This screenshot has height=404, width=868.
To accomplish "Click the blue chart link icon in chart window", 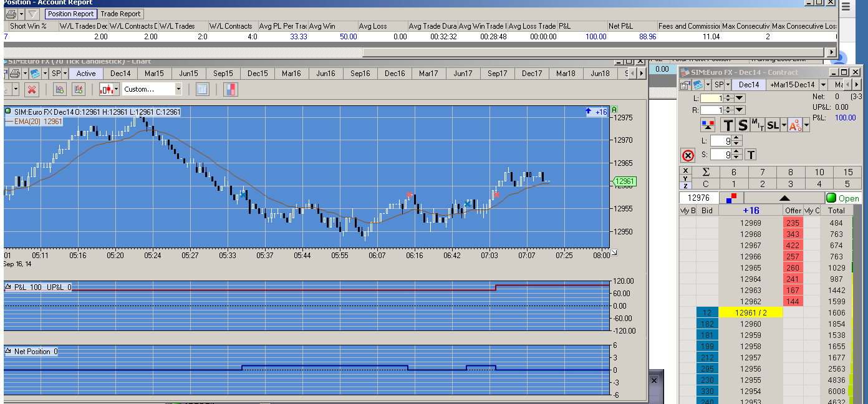I will pos(36,74).
